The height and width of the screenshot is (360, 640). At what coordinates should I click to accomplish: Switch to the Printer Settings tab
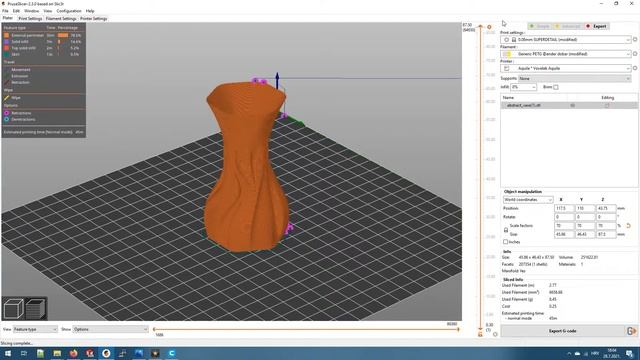point(93,18)
